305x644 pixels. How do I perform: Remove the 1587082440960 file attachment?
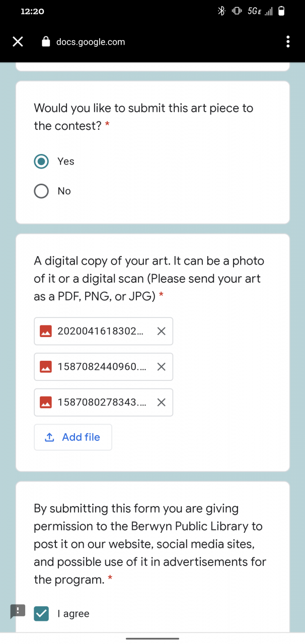(x=161, y=367)
